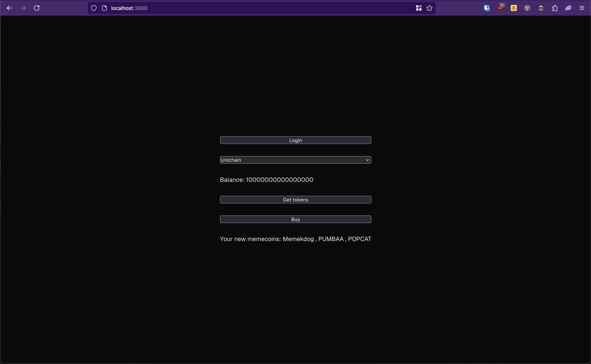Open the QR grid icon in address bar
This screenshot has width=591, height=364.
419,8
